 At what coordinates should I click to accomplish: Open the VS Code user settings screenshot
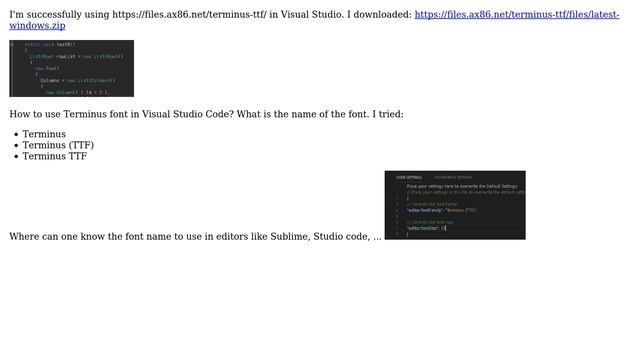(455, 205)
